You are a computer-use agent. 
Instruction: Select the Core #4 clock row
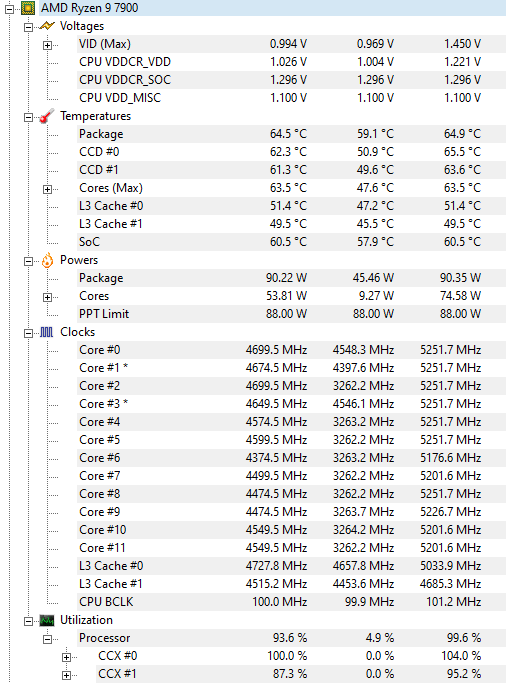(291, 422)
